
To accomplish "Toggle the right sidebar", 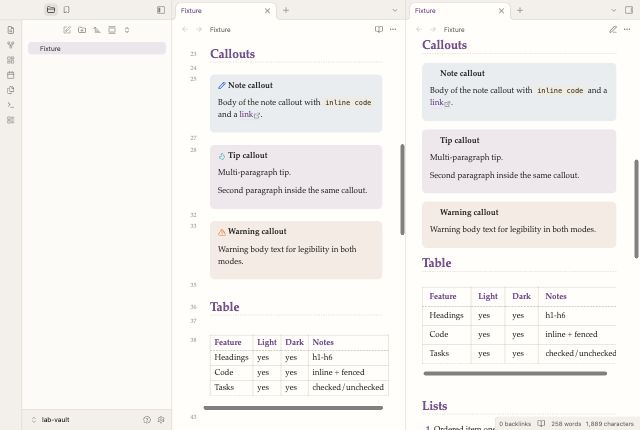I will (x=629, y=10).
